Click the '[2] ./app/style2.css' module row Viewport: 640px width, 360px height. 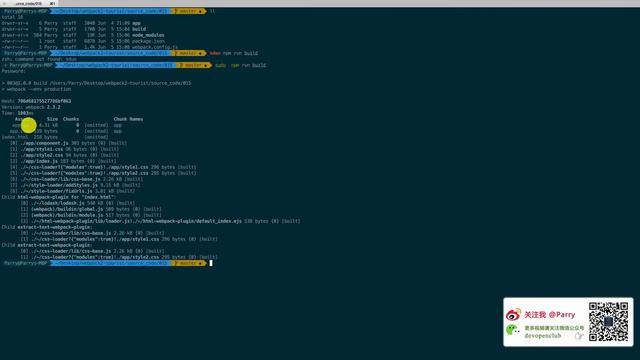[64, 155]
